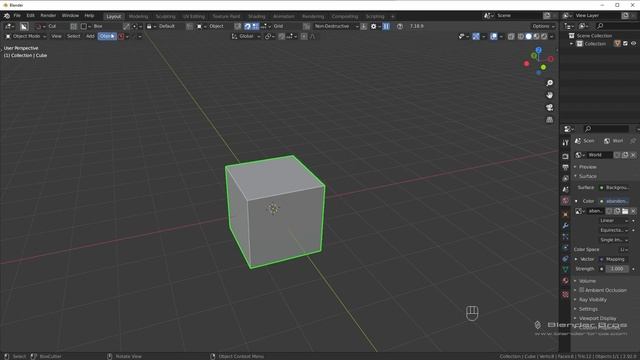Switch to Rendered viewport shading
Viewport: 640px width, 360px height.
544,36
